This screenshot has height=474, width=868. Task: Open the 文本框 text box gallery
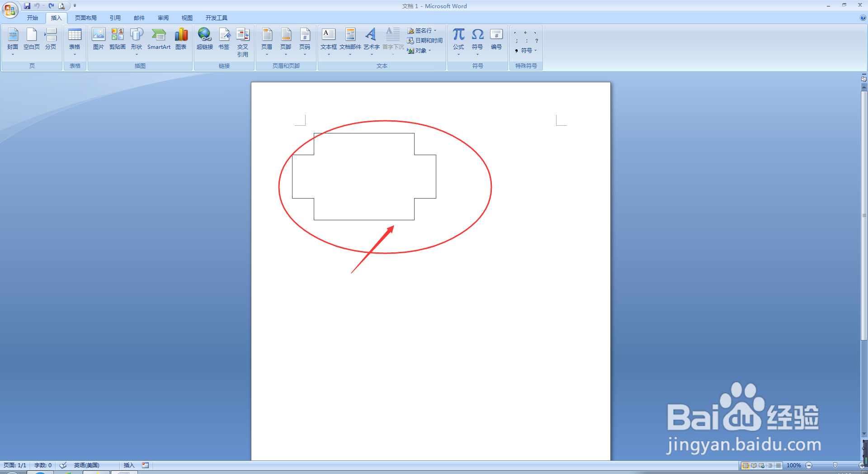coord(329,42)
